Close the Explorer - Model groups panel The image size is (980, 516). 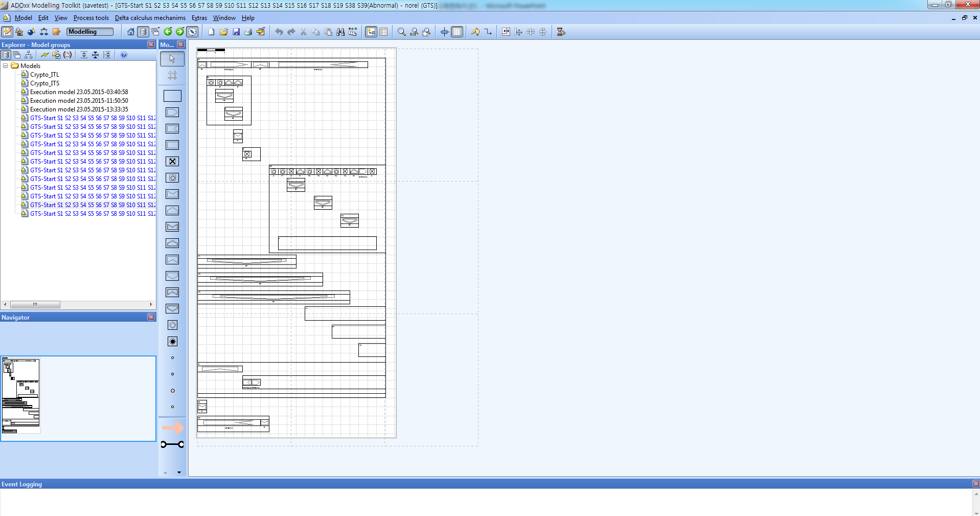(151, 44)
